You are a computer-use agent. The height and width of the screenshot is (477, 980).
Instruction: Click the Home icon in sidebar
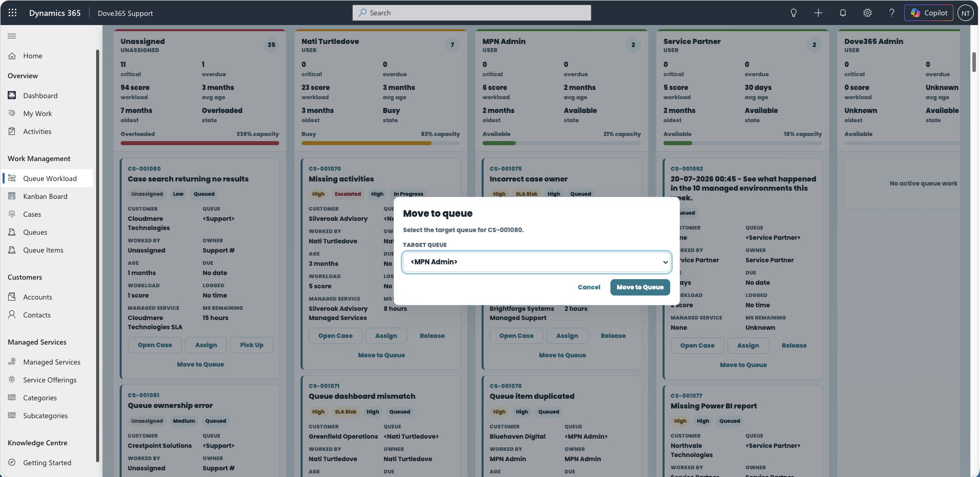[x=12, y=56]
